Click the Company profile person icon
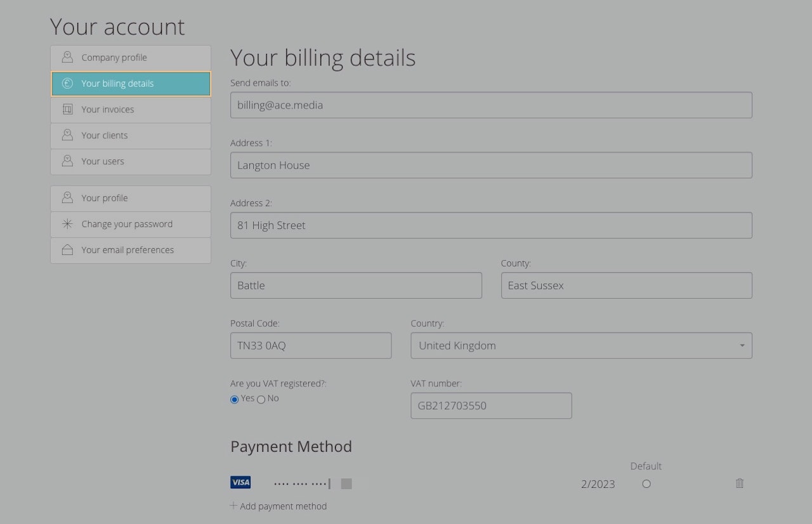The width and height of the screenshot is (812, 524). (67, 58)
